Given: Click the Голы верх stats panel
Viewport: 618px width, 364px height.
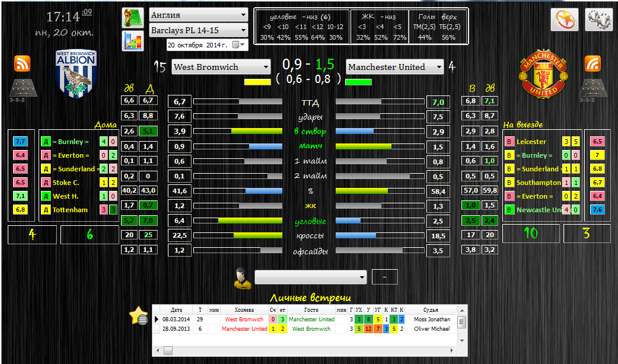Looking at the screenshot, I should coord(437,27).
